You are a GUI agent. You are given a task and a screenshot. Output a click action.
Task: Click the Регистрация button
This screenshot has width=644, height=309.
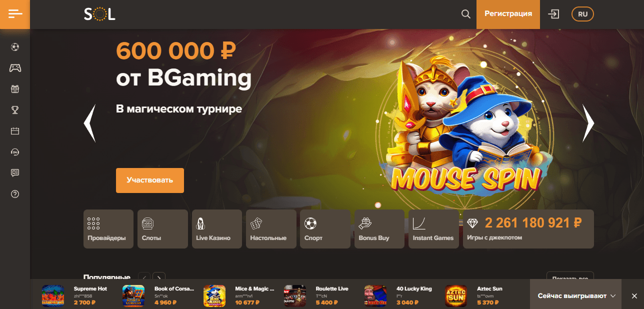(x=508, y=14)
